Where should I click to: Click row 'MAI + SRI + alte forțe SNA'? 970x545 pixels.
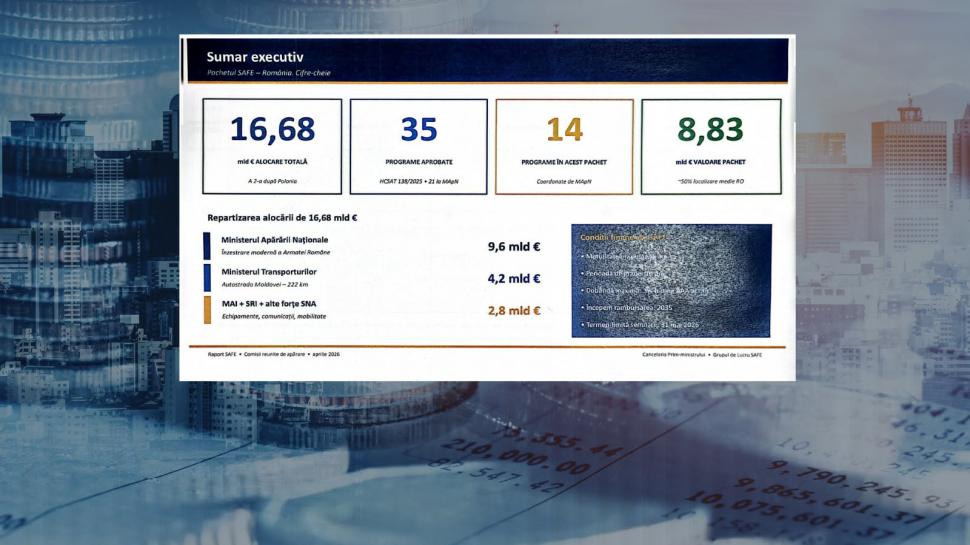[269, 304]
